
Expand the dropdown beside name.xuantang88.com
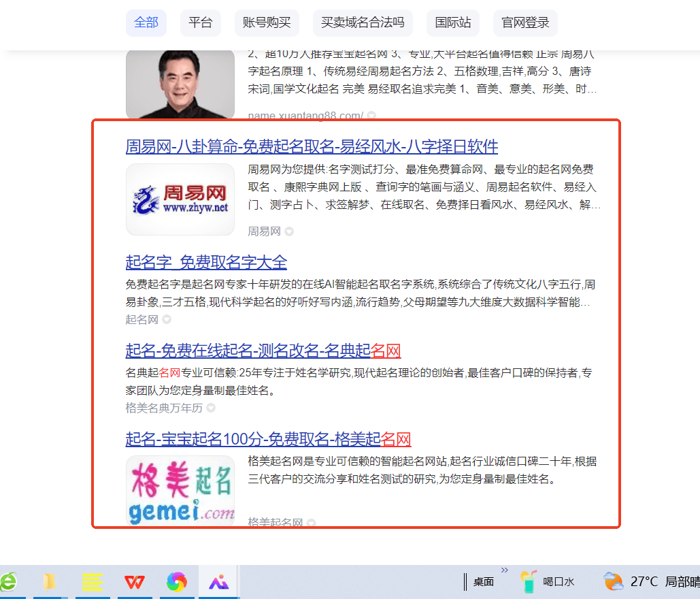tap(371, 115)
